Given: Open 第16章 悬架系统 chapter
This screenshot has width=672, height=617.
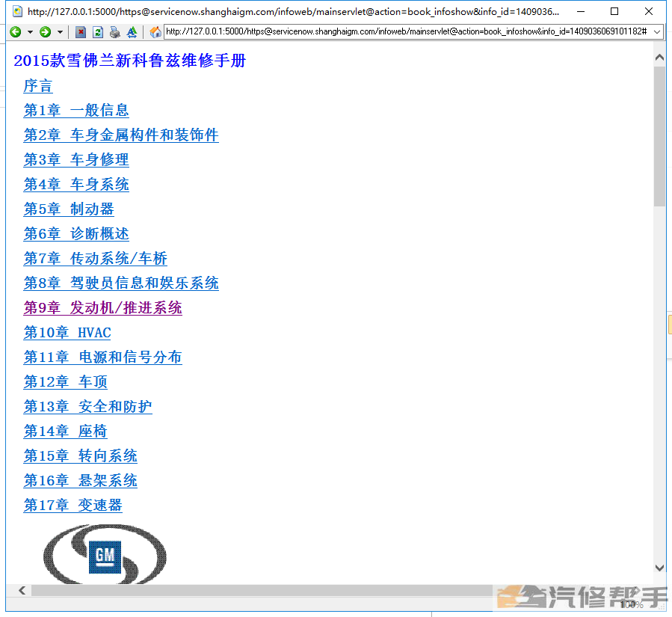Looking at the screenshot, I should click(80, 481).
